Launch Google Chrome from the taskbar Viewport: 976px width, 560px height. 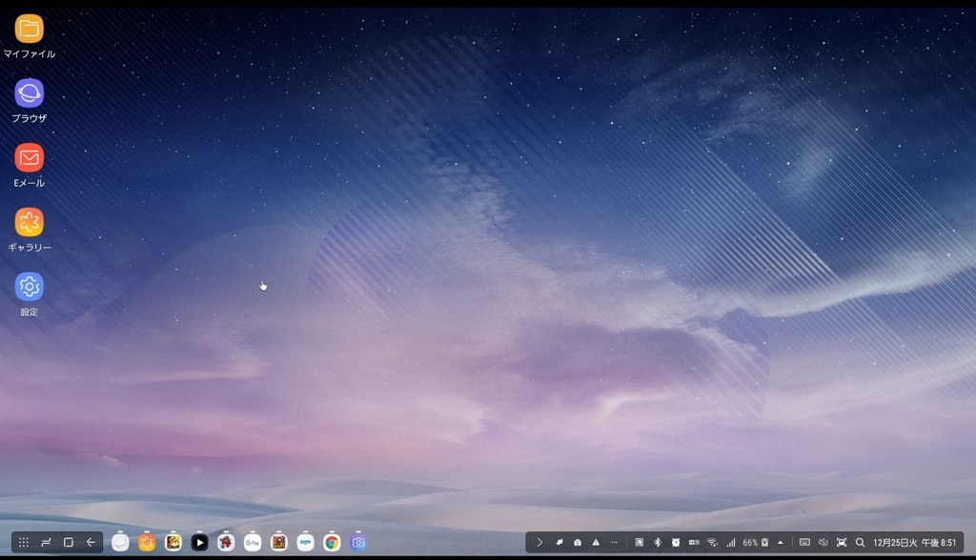pos(331,542)
